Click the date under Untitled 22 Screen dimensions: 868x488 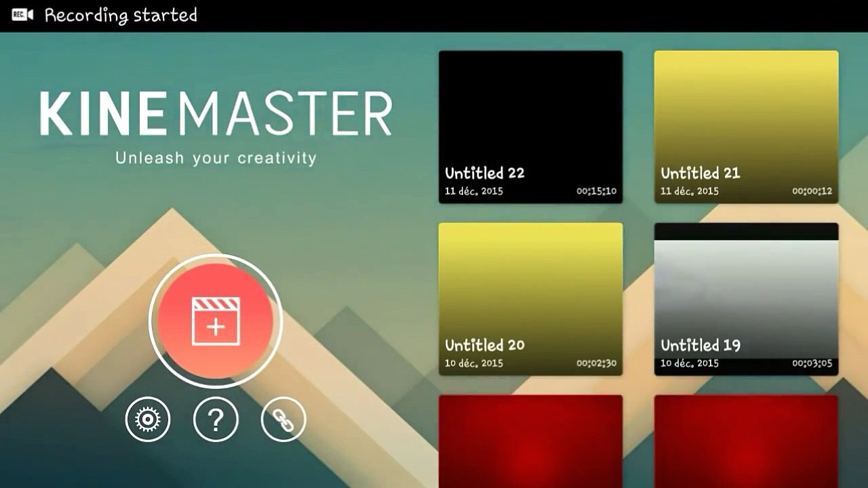click(x=474, y=191)
